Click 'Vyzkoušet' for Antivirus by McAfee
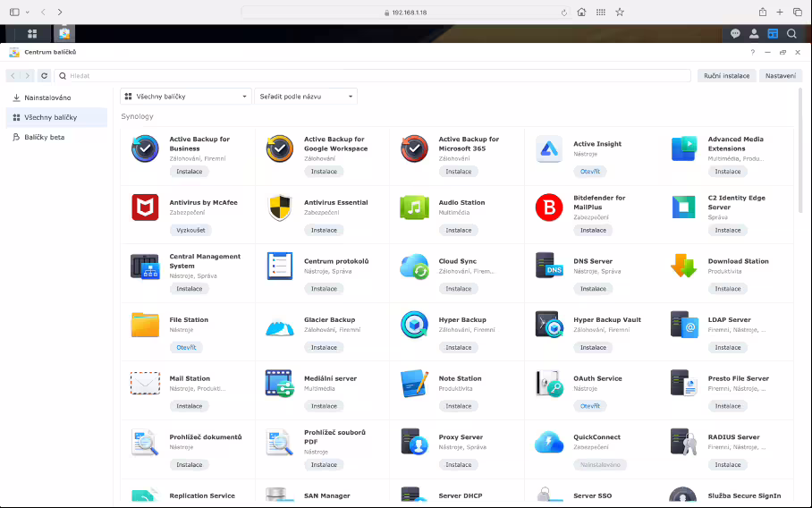Screen dimensions: 812x508 click(x=190, y=230)
